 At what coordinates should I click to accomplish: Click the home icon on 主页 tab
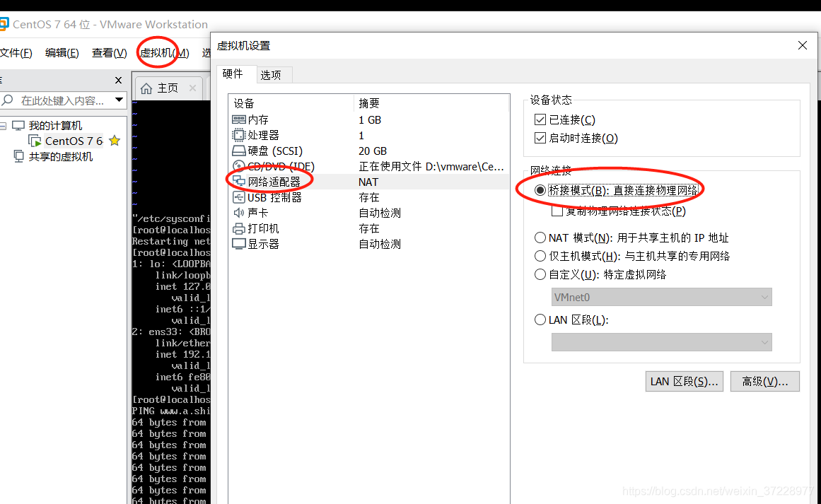click(x=146, y=88)
